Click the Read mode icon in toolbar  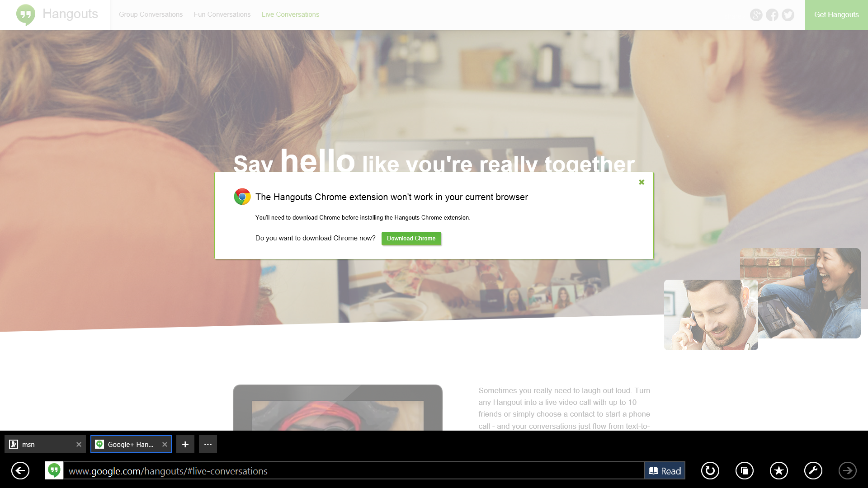coord(664,470)
